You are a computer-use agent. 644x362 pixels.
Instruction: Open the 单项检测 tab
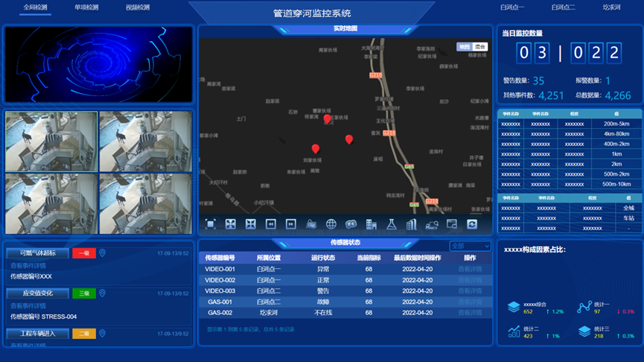(x=86, y=7)
